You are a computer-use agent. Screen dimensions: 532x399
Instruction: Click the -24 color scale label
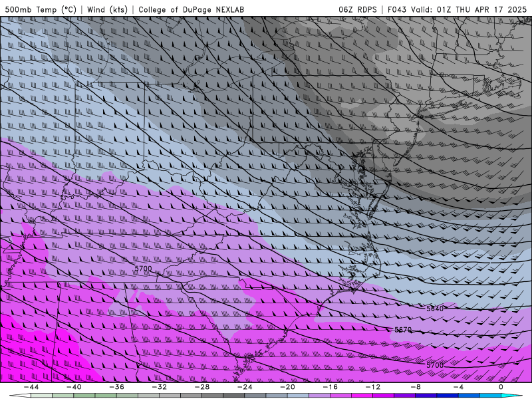245,387
